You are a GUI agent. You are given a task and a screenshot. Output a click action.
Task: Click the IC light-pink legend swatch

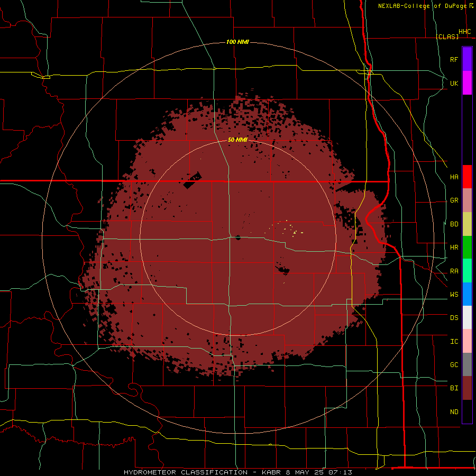click(467, 341)
